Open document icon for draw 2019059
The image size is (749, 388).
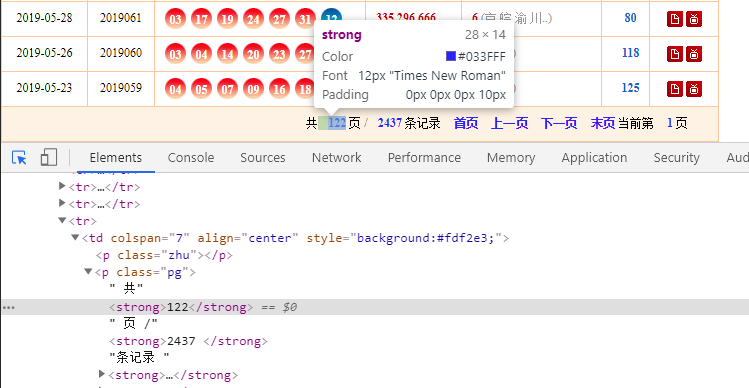(674, 89)
